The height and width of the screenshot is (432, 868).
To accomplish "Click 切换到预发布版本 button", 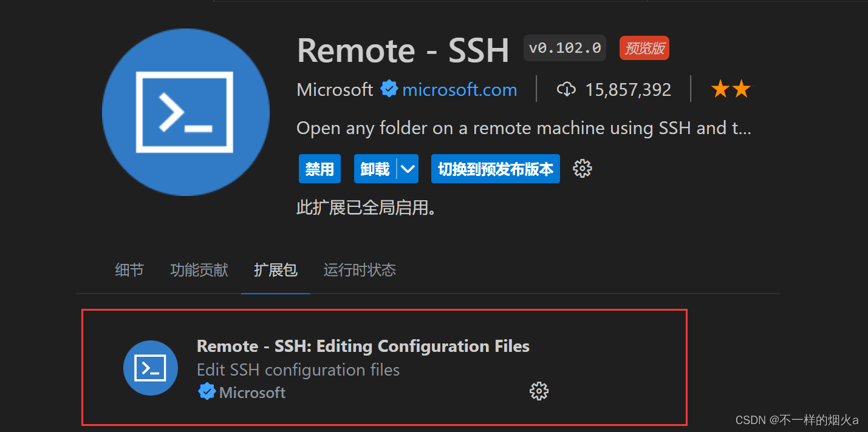I will 496,169.
